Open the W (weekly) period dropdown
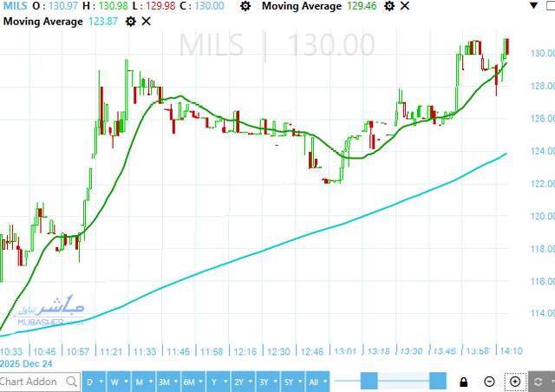 coord(118,382)
